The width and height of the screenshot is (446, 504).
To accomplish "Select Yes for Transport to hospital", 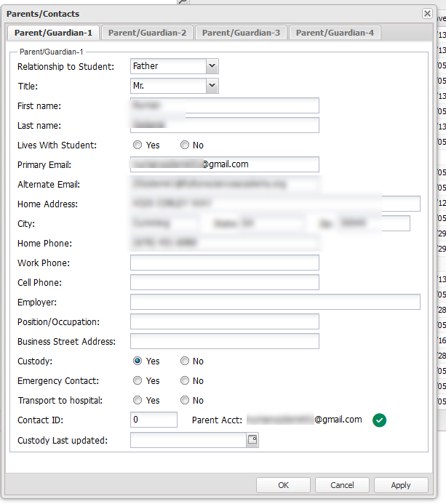I will click(x=138, y=400).
